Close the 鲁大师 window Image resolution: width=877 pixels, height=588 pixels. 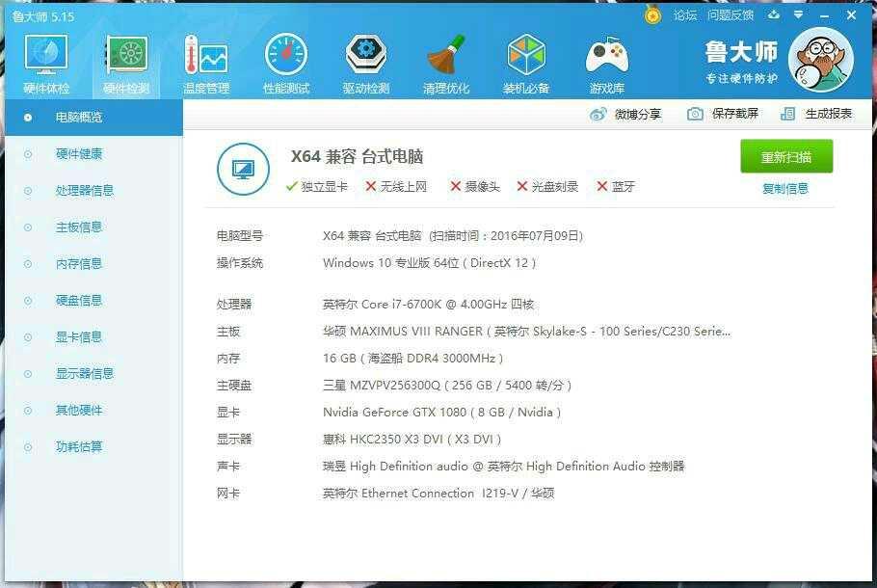[851, 15]
